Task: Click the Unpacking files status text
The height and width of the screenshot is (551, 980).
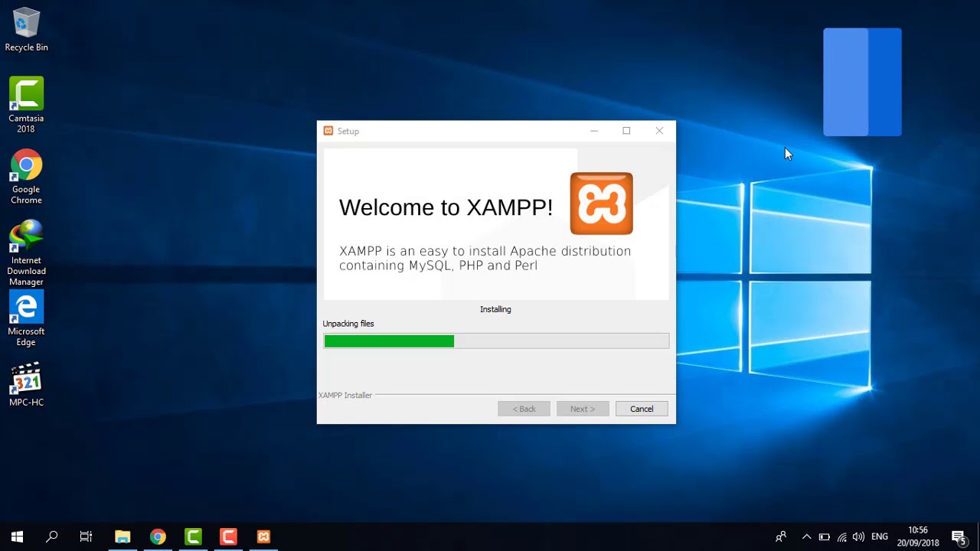Action: pyautogui.click(x=348, y=324)
